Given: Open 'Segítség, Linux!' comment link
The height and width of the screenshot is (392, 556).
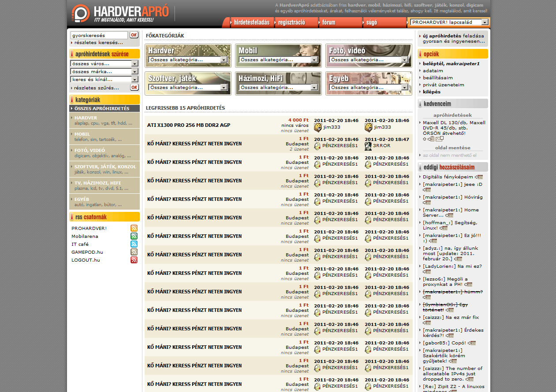Looking at the screenshot, I should (450, 225).
